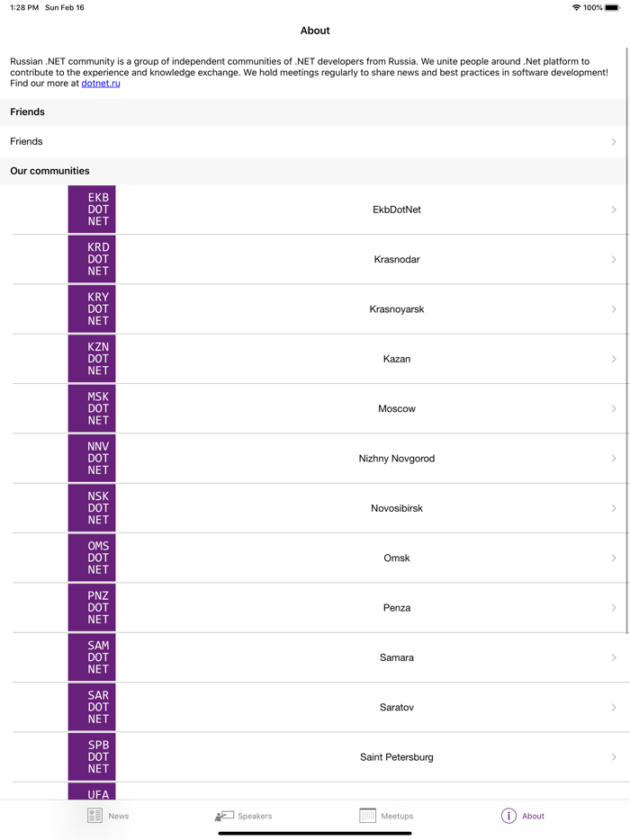630x840 pixels.
Task: Tap the NSK DOT NET logo
Action: coord(92,508)
